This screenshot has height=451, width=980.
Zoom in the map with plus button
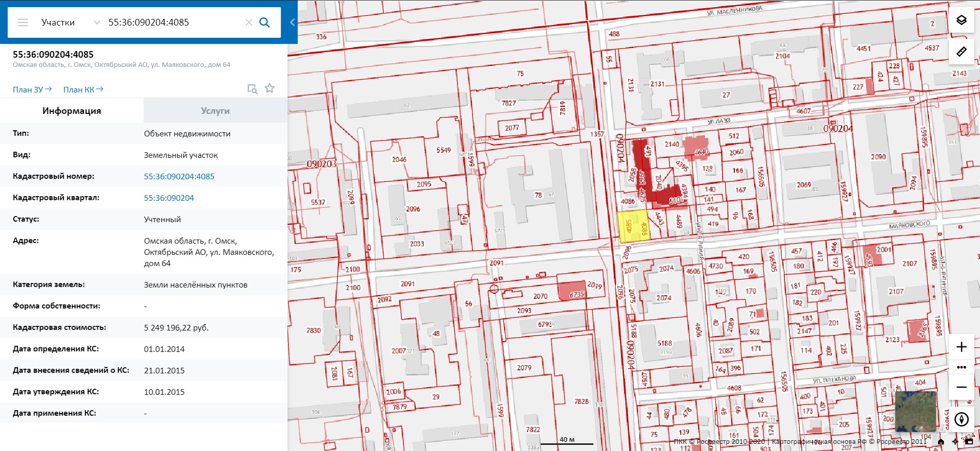click(x=961, y=347)
